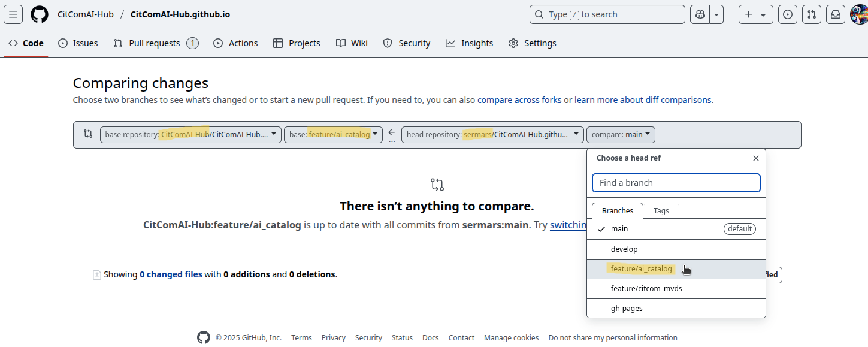Viewport: 868px width, 347px height.
Task: Open the CitComAI-Hub organization link
Action: [x=86, y=14]
